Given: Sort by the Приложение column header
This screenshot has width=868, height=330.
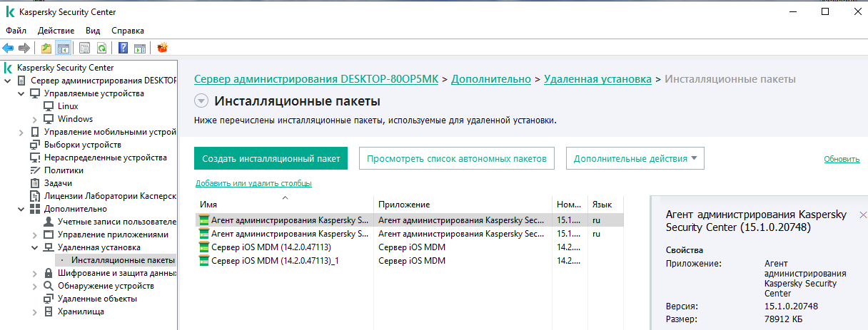Looking at the screenshot, I should [463, 204].
